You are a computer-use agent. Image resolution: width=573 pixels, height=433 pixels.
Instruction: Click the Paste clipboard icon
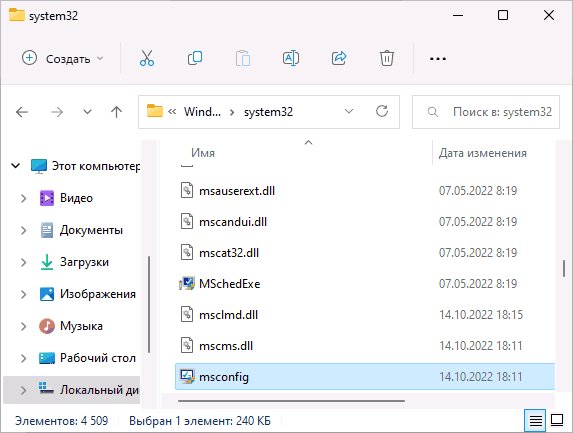coord(243,58)
